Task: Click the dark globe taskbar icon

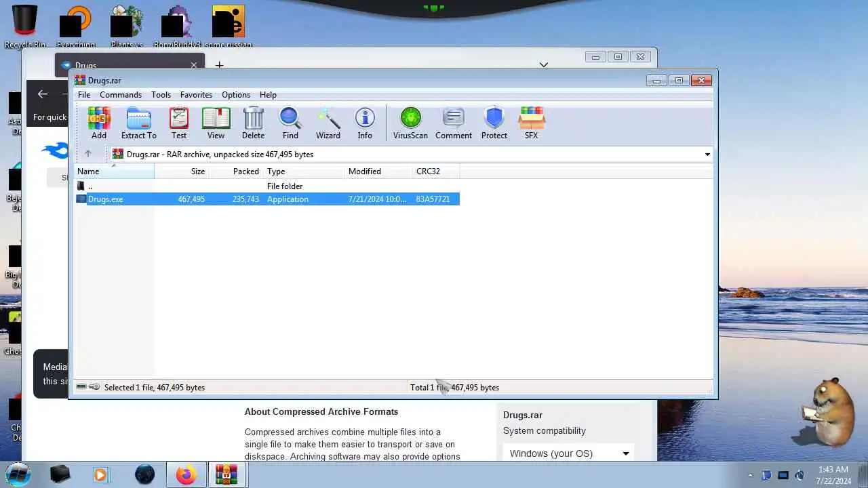Action: (144, 474)
